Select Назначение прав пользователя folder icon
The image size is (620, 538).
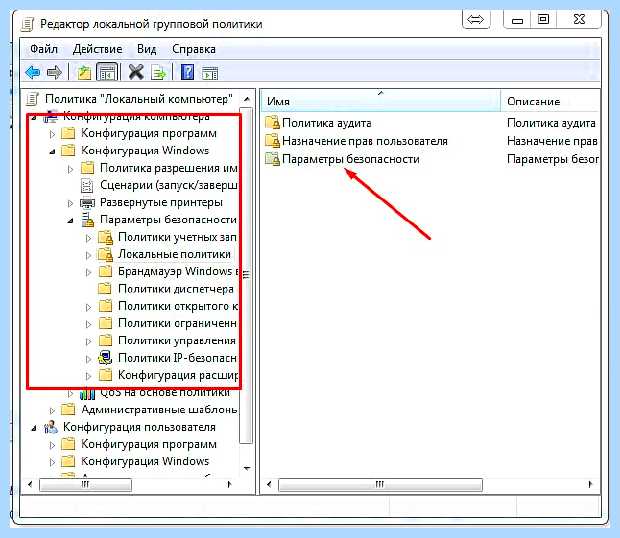coord(272,140)
